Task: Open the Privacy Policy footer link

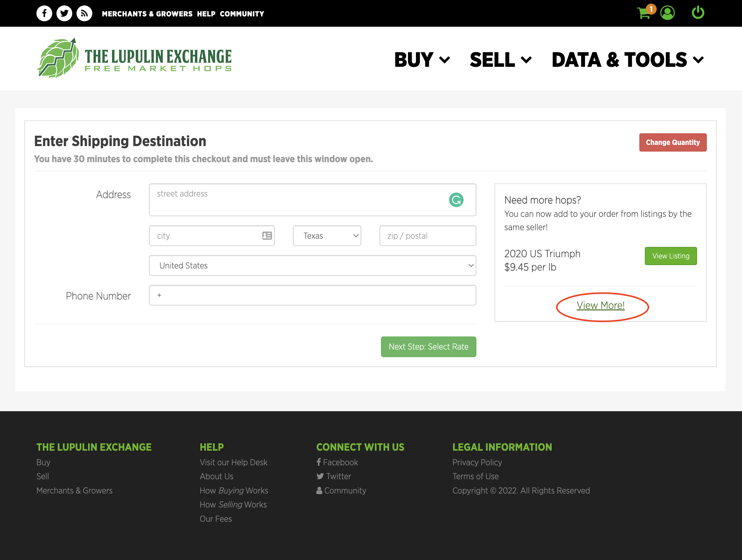Action: pyautogui.click(x=477, y=462)
